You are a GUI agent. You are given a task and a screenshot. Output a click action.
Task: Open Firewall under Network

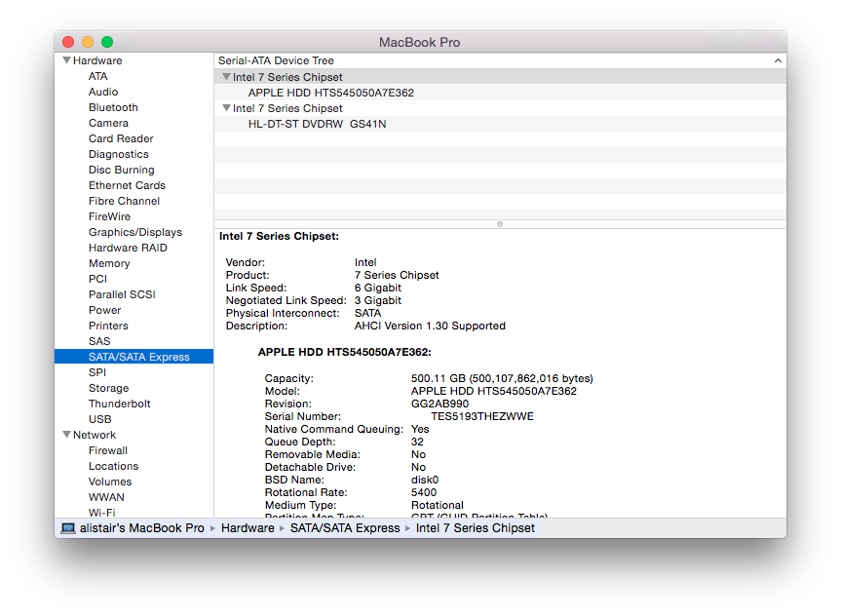pos(108,450)
